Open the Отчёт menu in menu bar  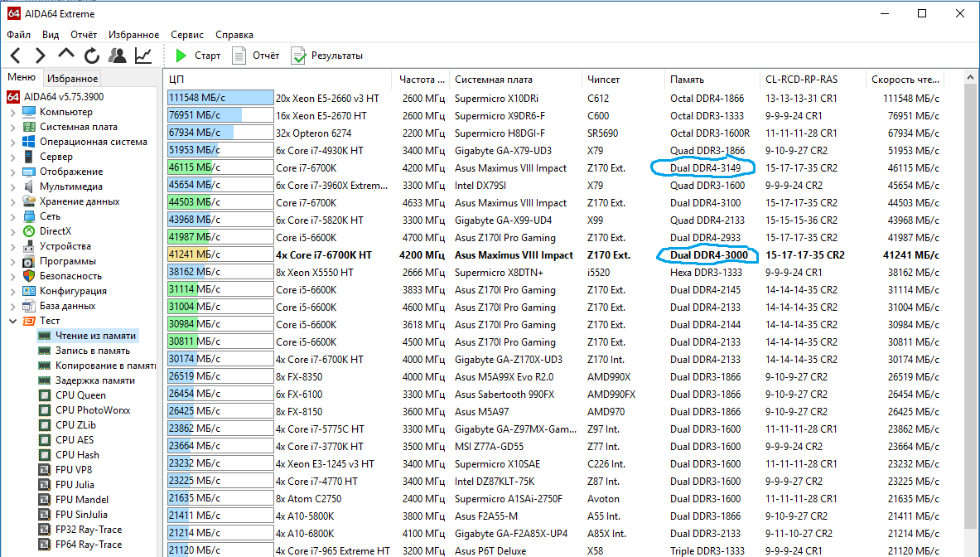pyautogui.click(x=84, y=34)
